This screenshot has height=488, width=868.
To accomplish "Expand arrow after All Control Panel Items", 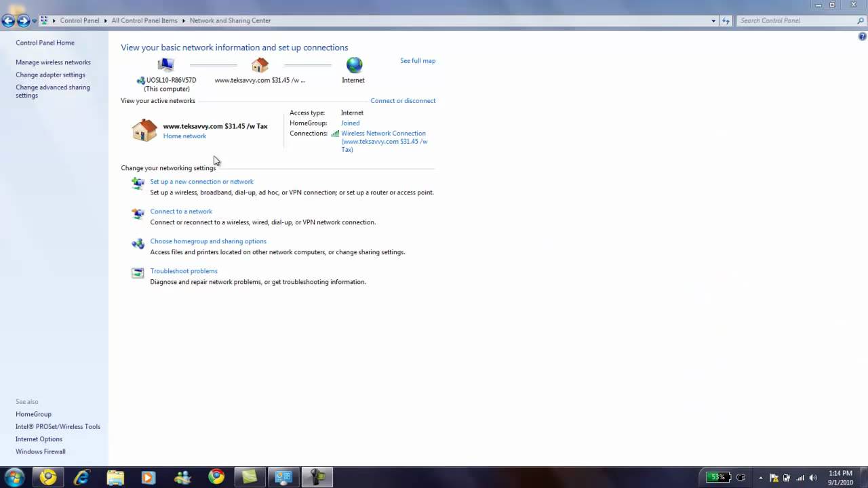I will point(183,20).
